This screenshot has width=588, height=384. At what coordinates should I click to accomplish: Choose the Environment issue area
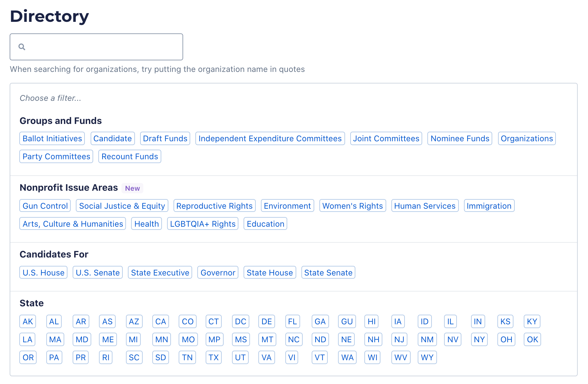click(287, 206)
